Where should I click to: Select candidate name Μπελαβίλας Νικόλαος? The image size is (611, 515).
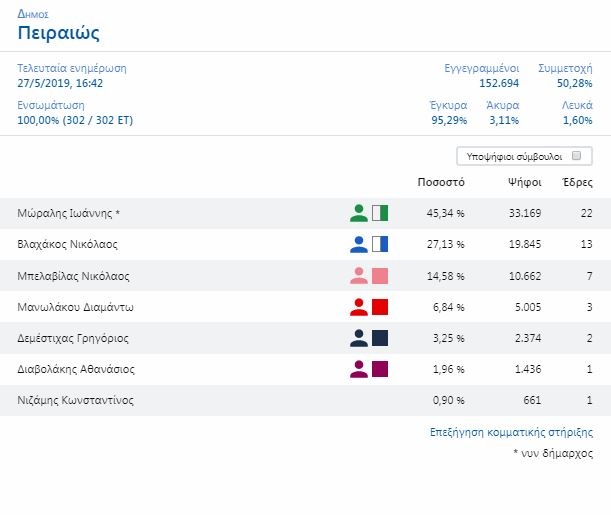pyautogui.click(x=73, y=276)
